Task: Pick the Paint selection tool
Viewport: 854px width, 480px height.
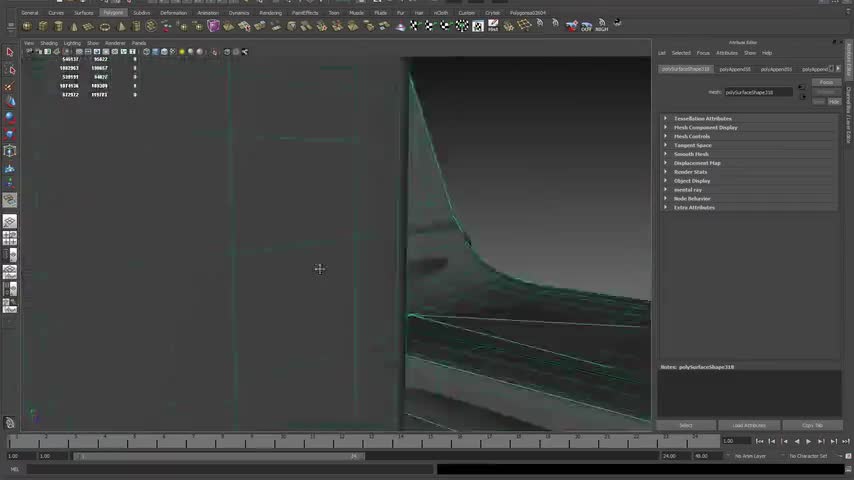Action: [x=9, y=86]
